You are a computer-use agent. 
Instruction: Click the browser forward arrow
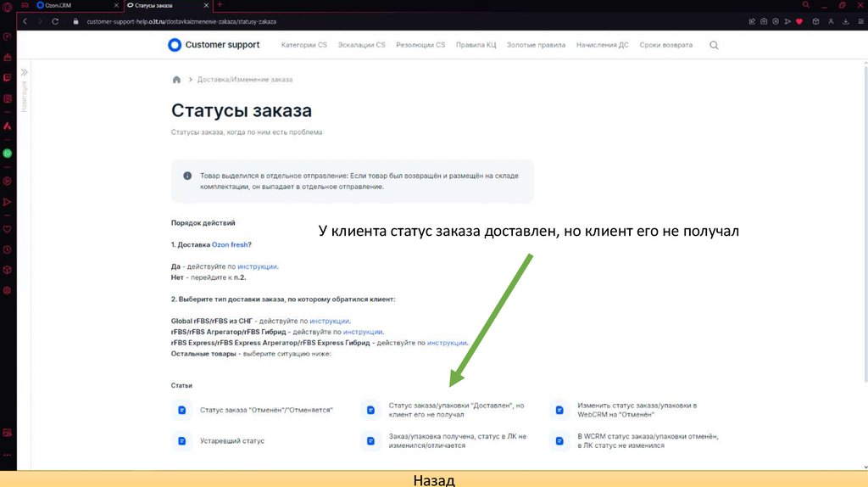click(x=40, y=21)
